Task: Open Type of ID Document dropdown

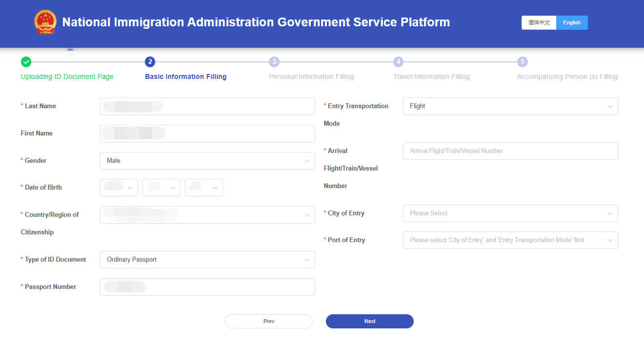Action: pos(207,260)
